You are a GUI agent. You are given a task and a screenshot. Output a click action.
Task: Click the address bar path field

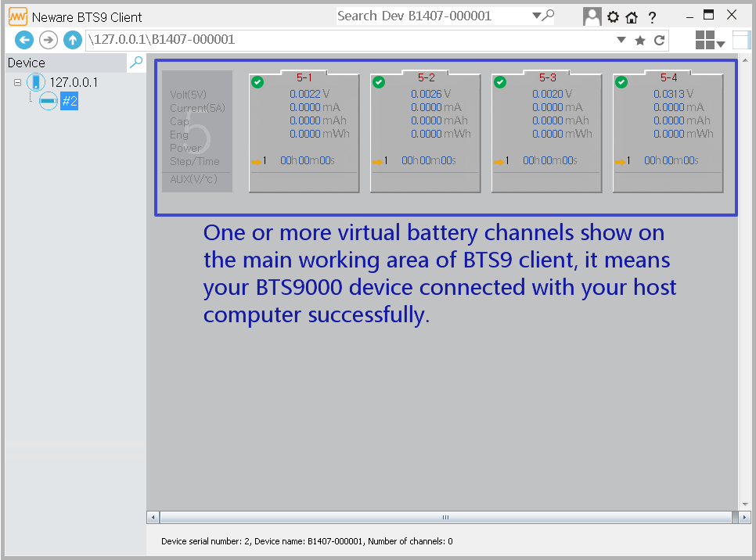coord(351,40)
